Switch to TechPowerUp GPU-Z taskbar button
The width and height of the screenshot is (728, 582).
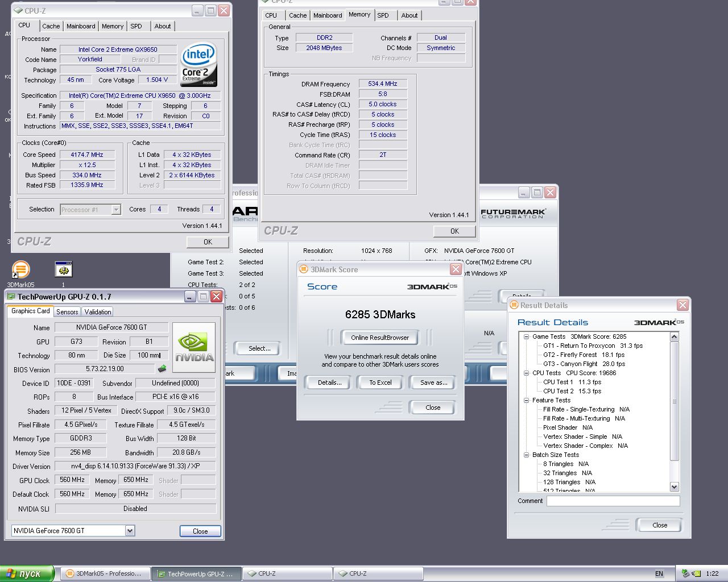coord(197,573)
